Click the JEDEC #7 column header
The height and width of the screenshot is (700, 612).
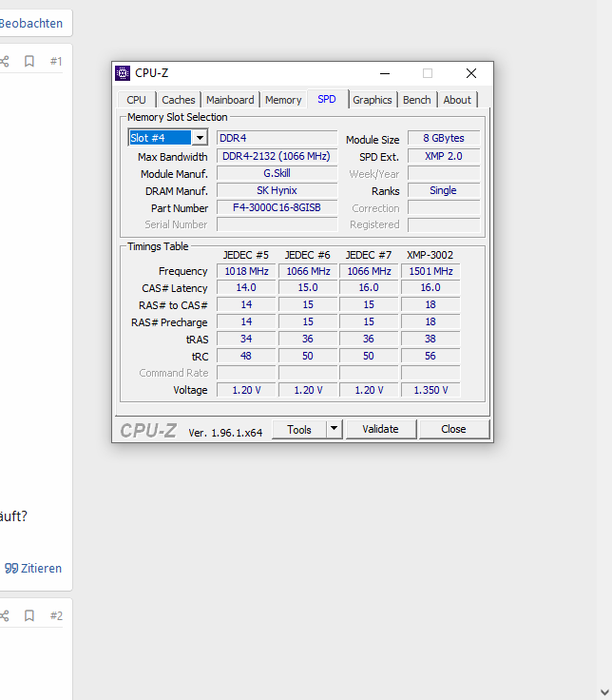coord(369,255)
